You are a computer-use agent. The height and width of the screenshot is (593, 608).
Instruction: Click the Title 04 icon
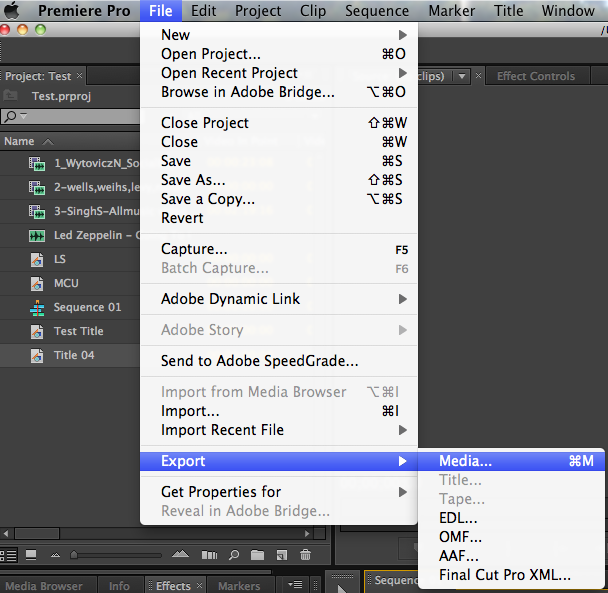[x=37, y=356]
